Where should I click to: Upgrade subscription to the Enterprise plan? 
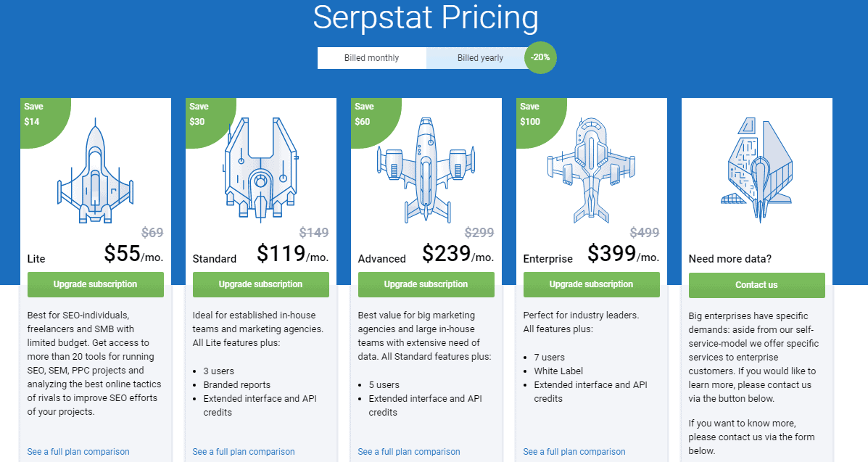coord(592,284)
